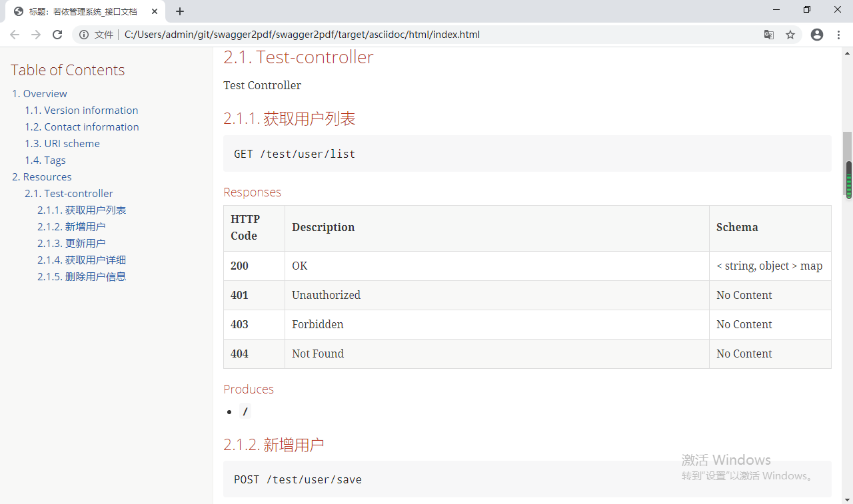The image size is (853, 504).
Task: Open 2.1.5. 删除用户信息 sidebar link
Action: [81, 276]
